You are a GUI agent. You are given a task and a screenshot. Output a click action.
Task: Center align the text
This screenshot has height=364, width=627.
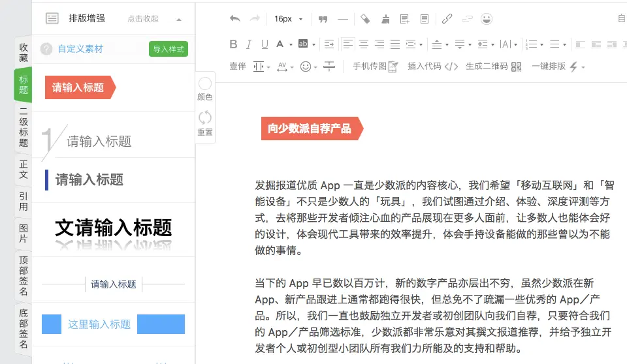(x=364, y=44)
